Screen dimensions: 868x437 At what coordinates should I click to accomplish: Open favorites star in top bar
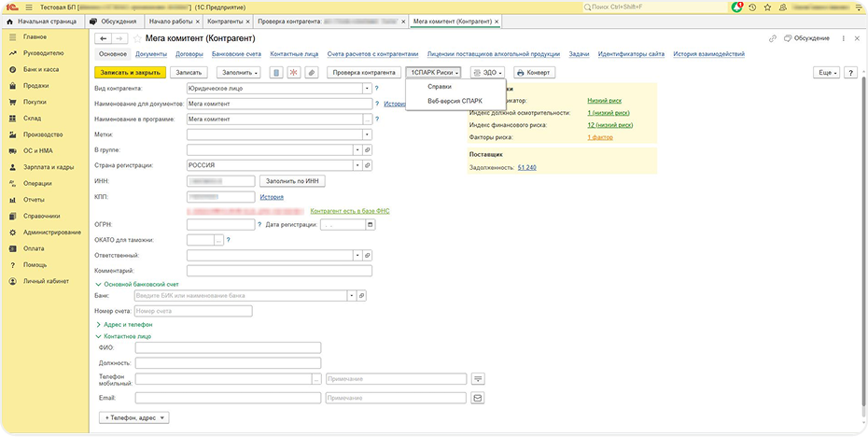tap(767, 7)
